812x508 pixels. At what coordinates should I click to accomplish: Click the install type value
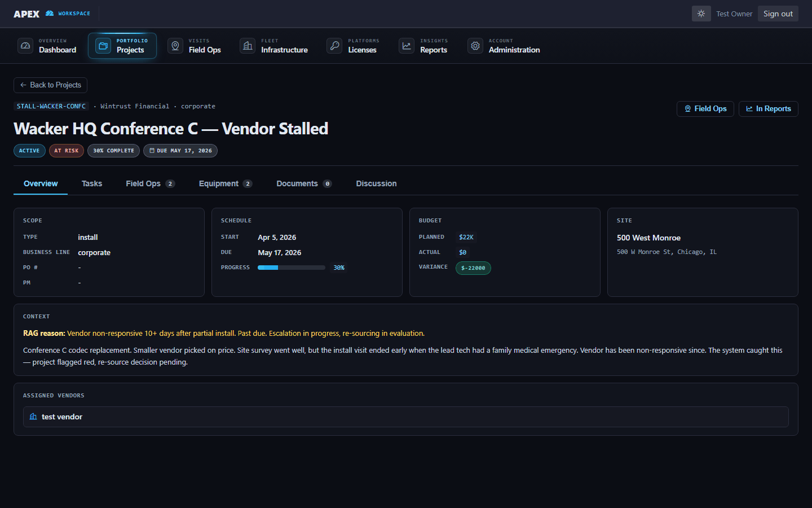tap(88, 238)
